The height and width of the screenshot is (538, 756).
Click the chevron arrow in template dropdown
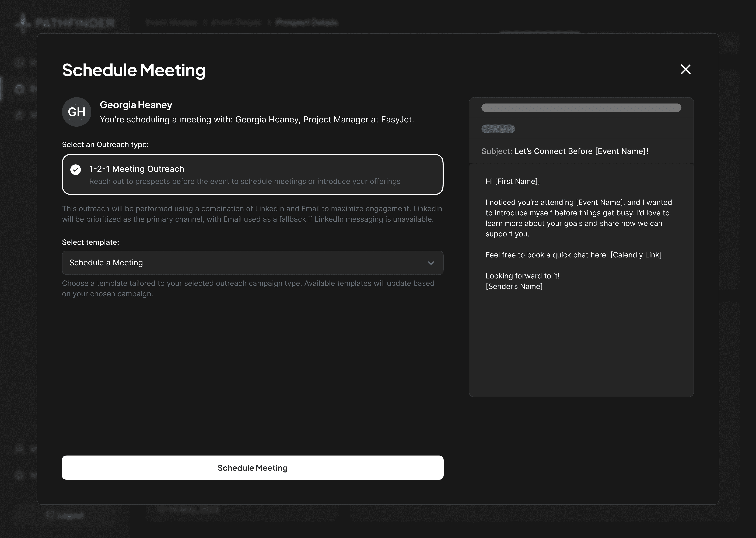(x=431, y=263)
